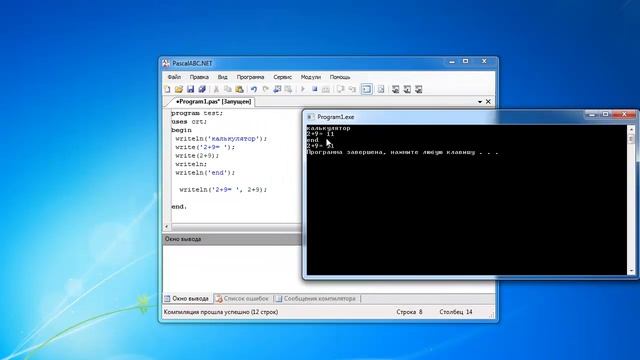Stop the running program with the stop icon
Image resolution: width=640 pixels, height=360 pixels.
tap(314, 89)
